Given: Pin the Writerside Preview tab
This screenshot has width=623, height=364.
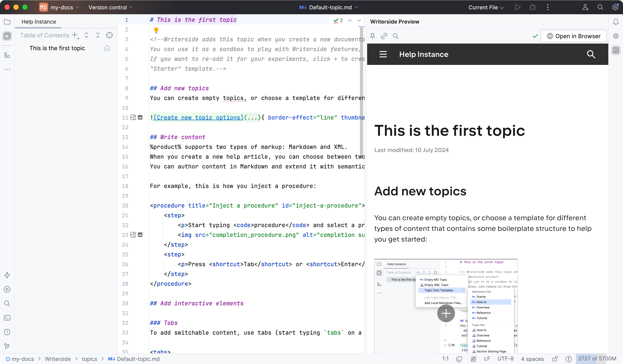Looking at the screenshot, I should [x=372, y=36].
